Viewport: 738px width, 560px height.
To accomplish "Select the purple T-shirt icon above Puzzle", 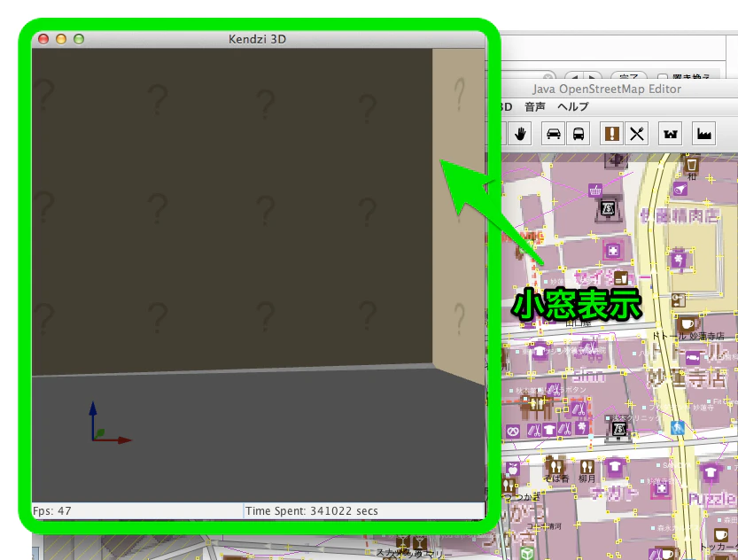I will coord(711,471).
